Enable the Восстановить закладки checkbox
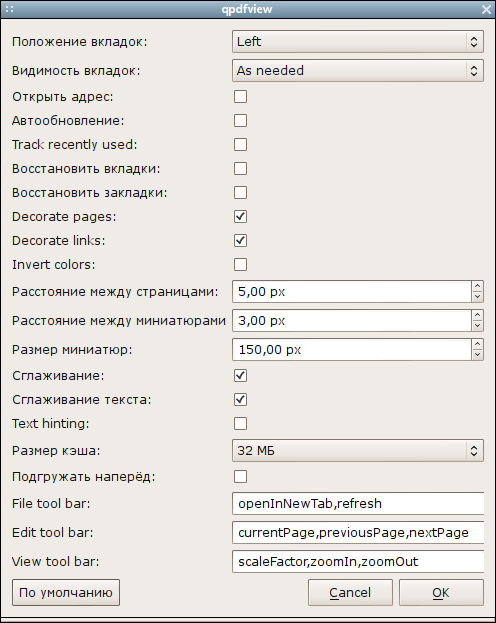 click(x=240, y=193)
